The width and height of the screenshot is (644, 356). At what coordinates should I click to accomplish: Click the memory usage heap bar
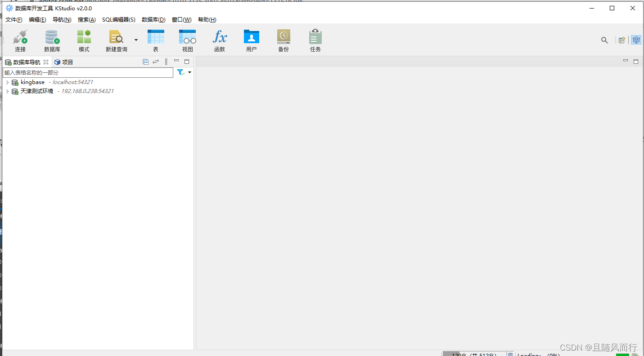click(474, 354)
